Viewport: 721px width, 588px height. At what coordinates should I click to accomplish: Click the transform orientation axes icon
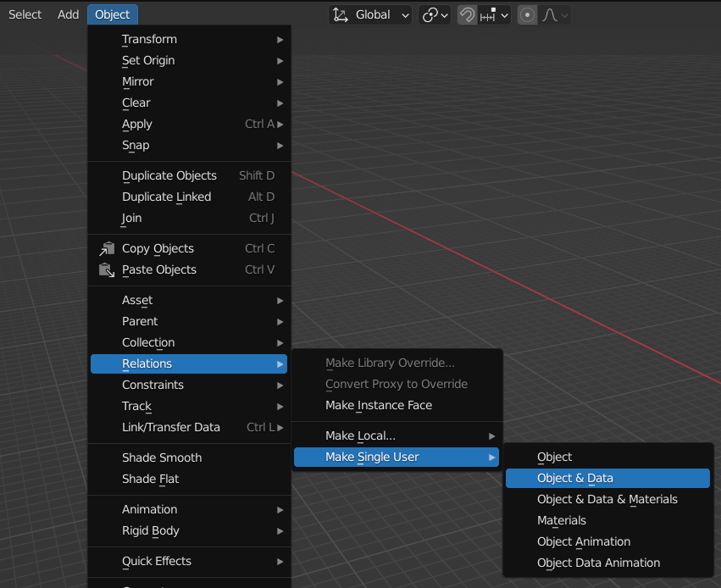click(x=341, y=14)
